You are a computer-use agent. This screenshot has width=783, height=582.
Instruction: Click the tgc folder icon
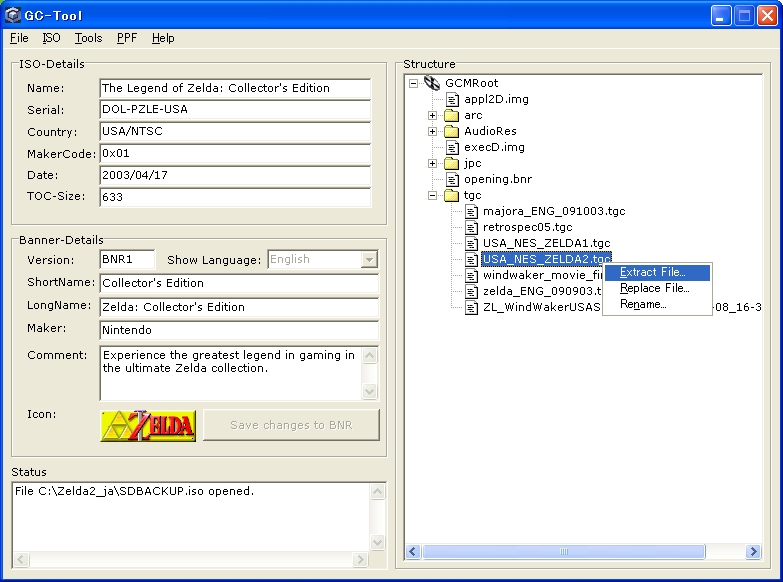[x=451, y=195]
